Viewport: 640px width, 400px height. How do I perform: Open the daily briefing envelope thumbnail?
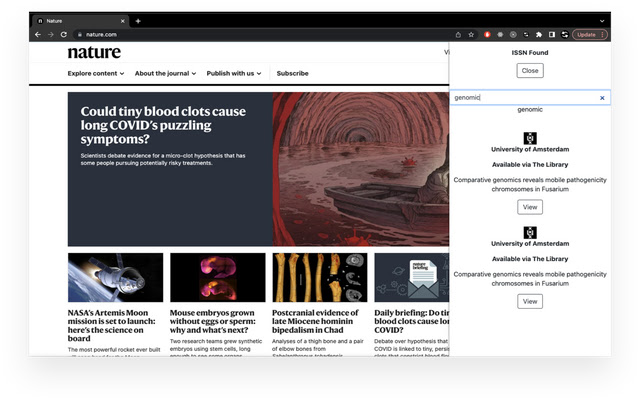point(411,278)
